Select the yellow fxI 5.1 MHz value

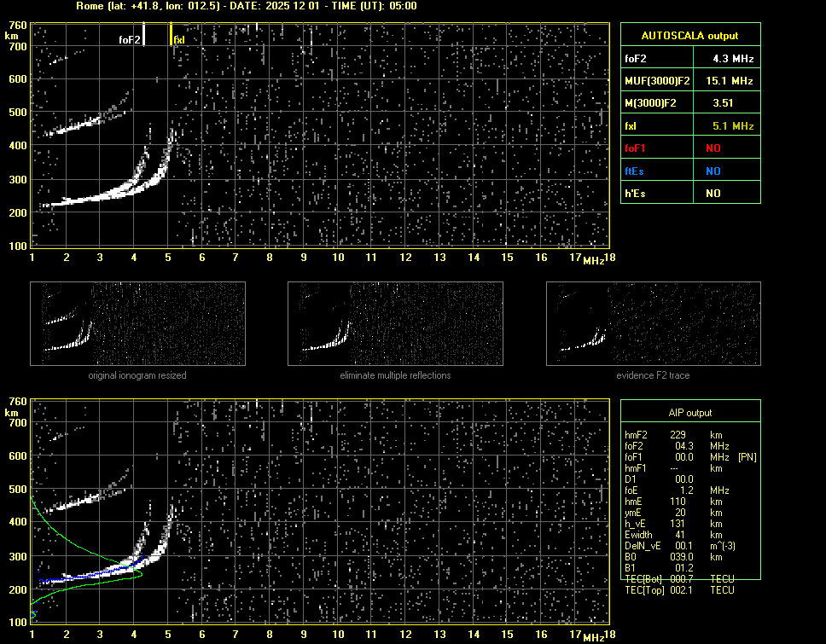click(733, 126)
